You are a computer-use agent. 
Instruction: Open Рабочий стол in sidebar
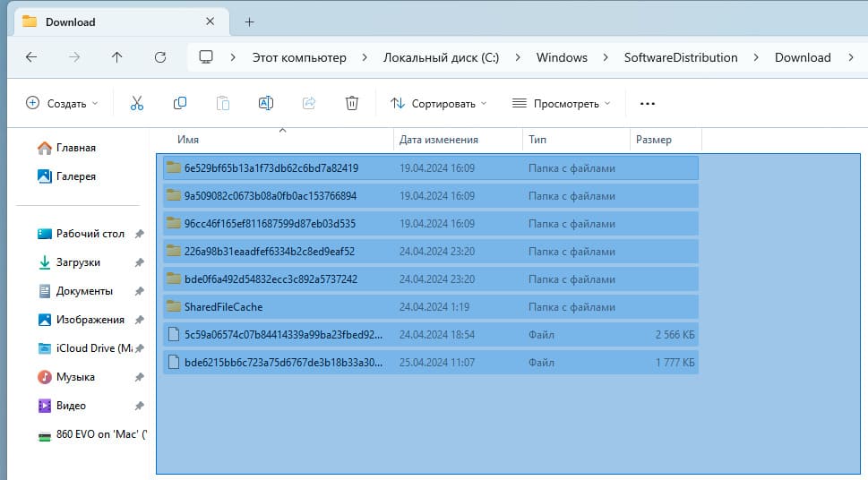(81, 234)
